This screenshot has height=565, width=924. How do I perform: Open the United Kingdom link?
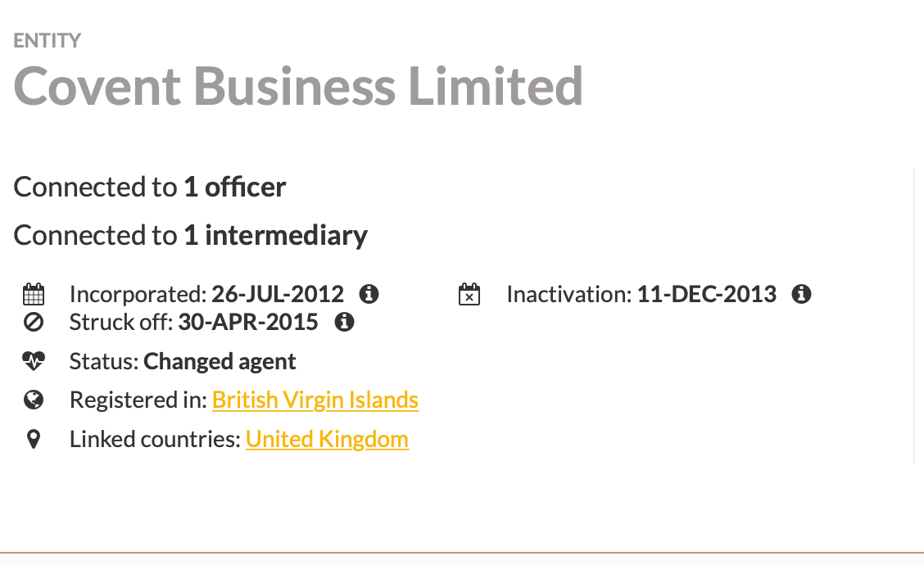click(x=327, y=439)
